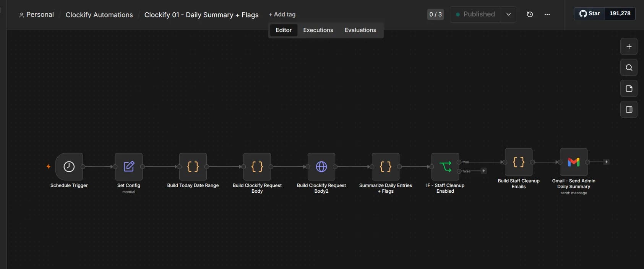Click the IF node true output connector
Viewport: 644px width, 269px height.
(459, 162)
